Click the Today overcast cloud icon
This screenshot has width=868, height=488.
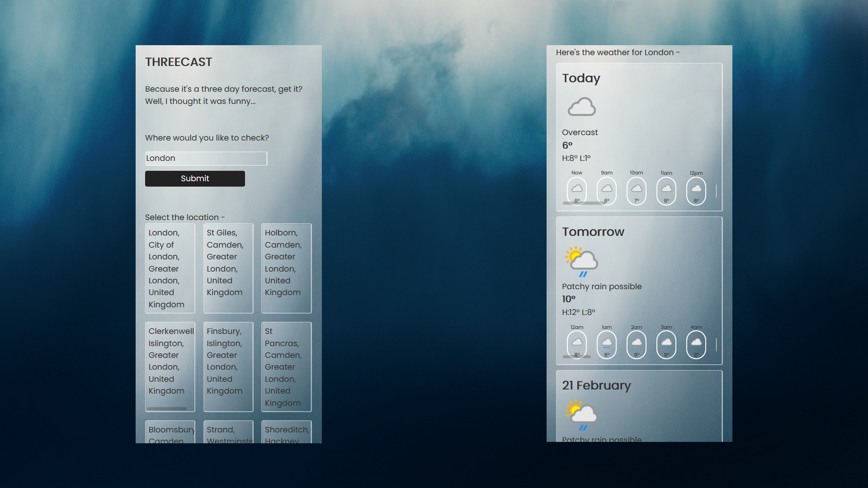coord(582,107)
